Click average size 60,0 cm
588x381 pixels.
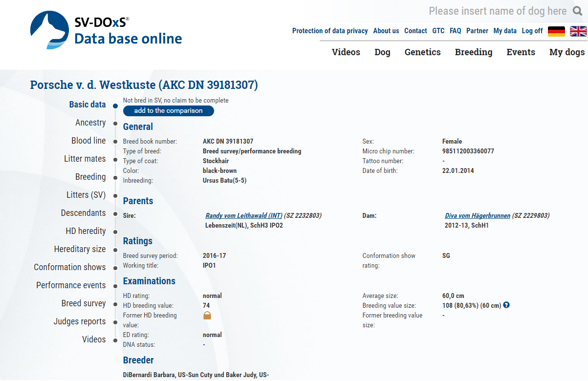pyautogui.click(x=453, y=296)
